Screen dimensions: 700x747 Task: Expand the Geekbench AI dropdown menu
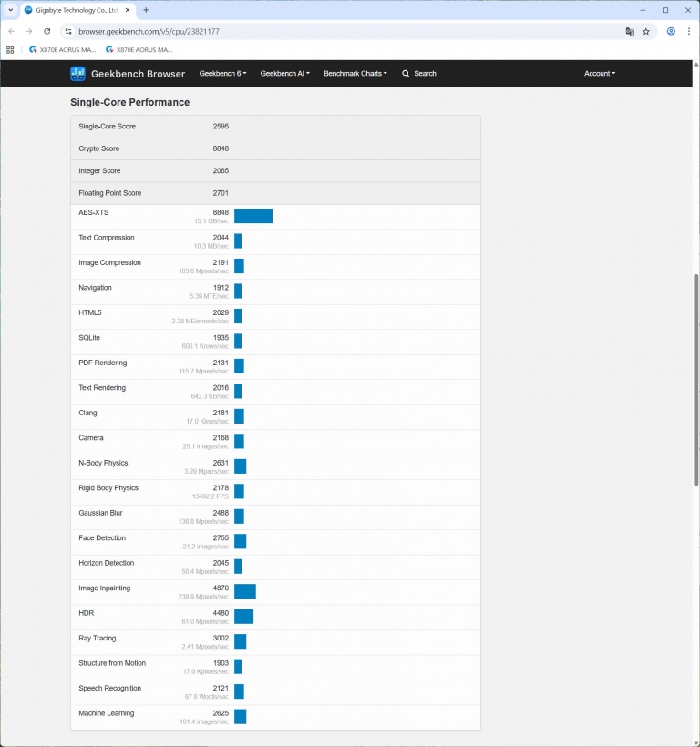(x=284, y=74)
